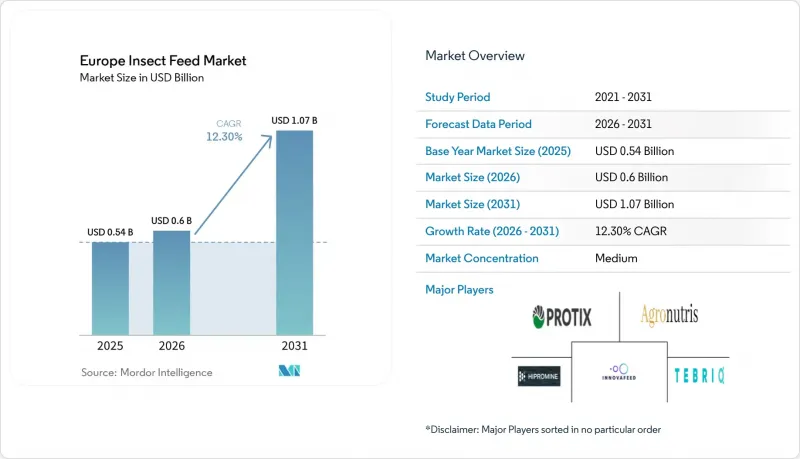Click the Major Players heading
Viewport: 800px width, 459px height.
click(459, 290)
